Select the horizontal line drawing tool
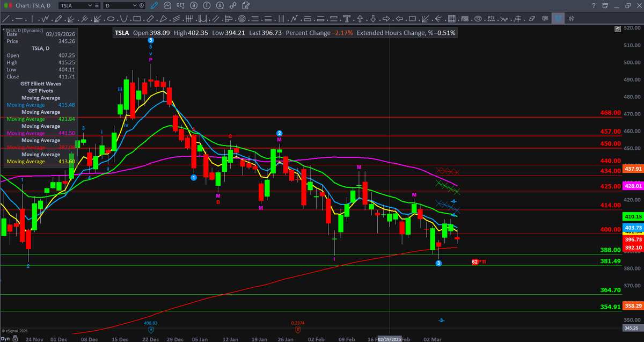 19,19
